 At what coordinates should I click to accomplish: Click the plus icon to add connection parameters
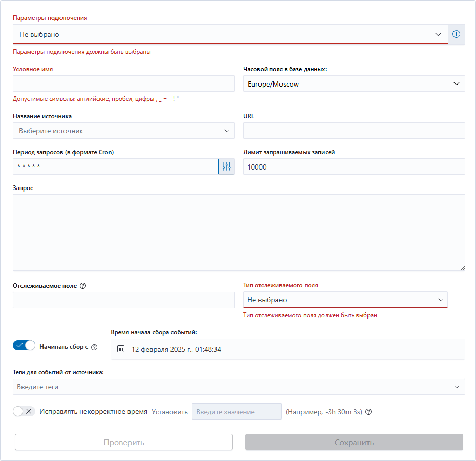[x=456, y=34]
